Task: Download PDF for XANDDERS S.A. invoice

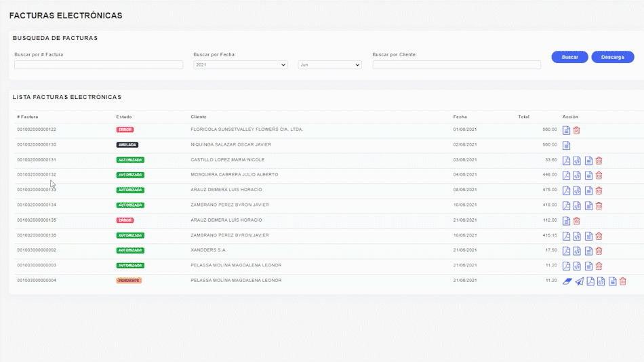Action: pyautogui.click(x=567, y=251)
